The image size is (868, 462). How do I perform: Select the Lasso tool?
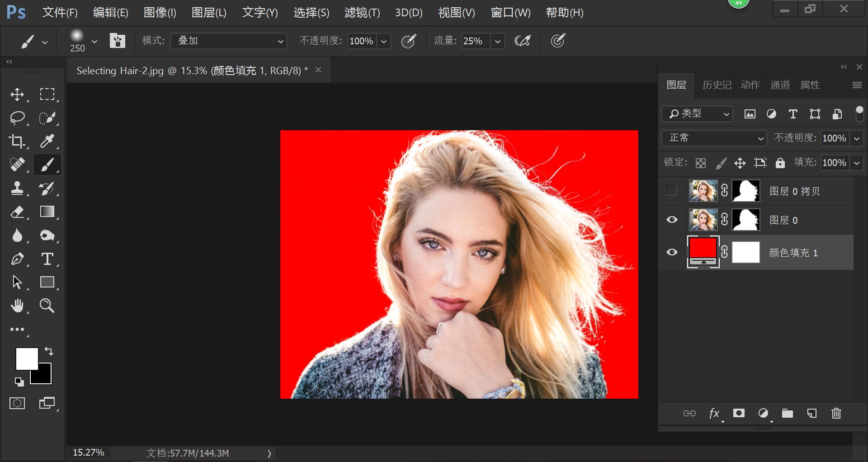(18, 118)
